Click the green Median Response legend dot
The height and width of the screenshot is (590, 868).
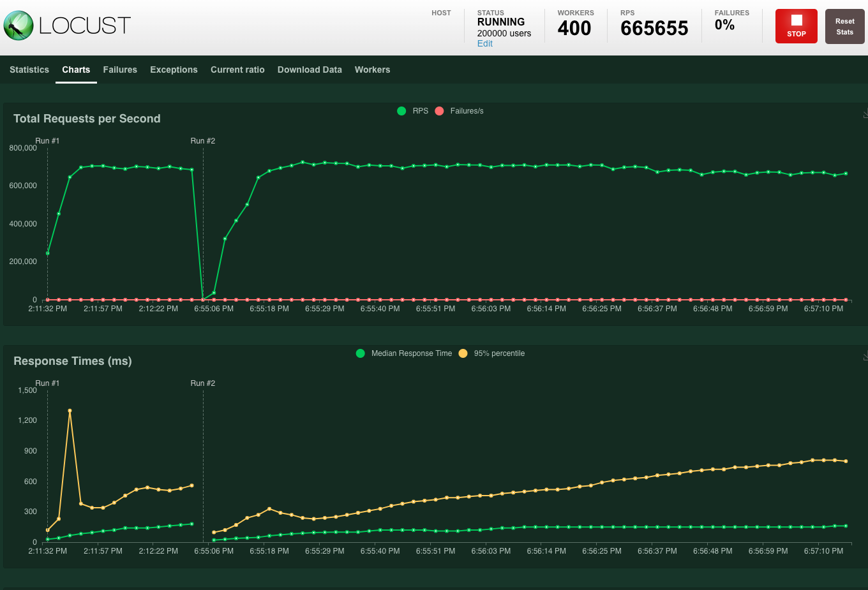coord(361,353)
